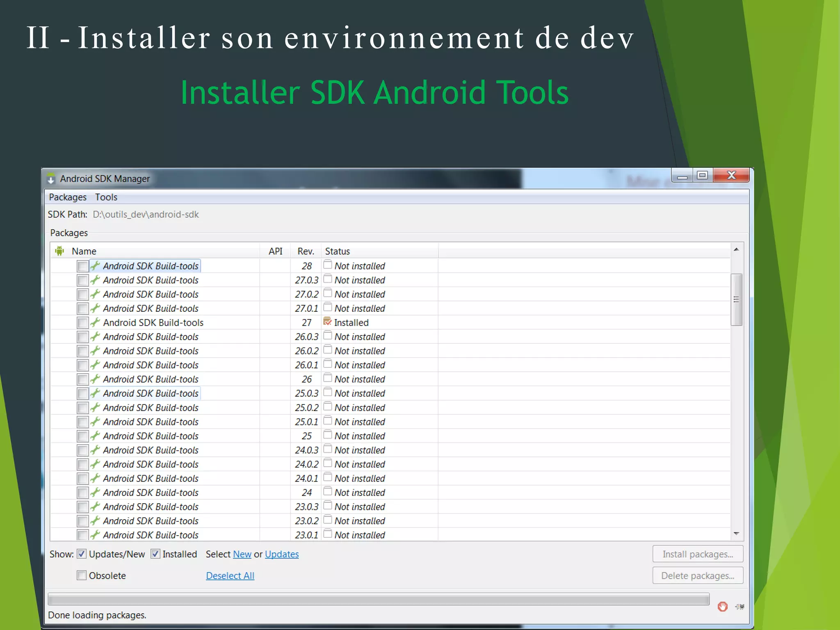Viewport: 840px width, 630px height.
Task: Click the vertical scrollbar thumb of packages list
Action: click(x=736, y=299)
